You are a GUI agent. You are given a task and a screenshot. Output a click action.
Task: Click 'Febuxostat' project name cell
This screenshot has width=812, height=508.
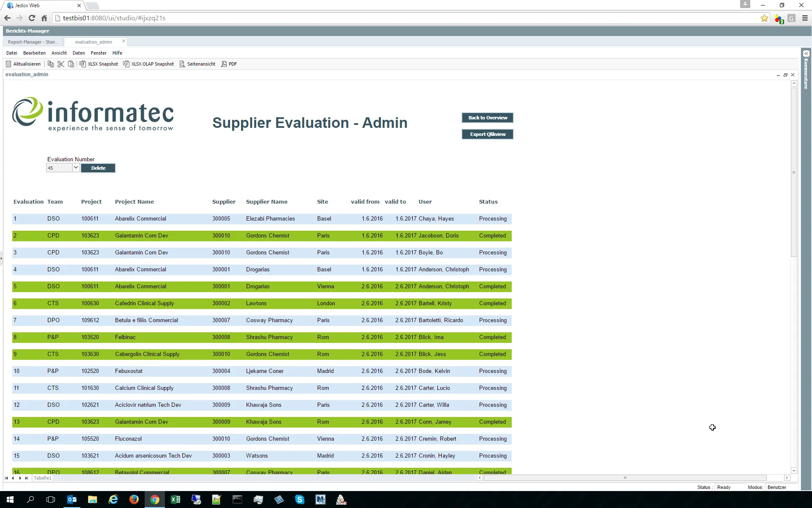pos(129,371)
